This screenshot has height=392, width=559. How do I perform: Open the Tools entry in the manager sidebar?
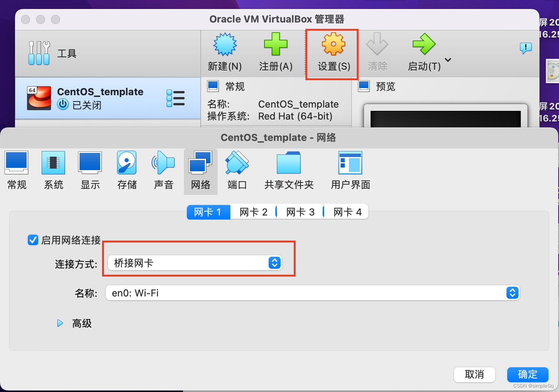[x=108, y=54]
